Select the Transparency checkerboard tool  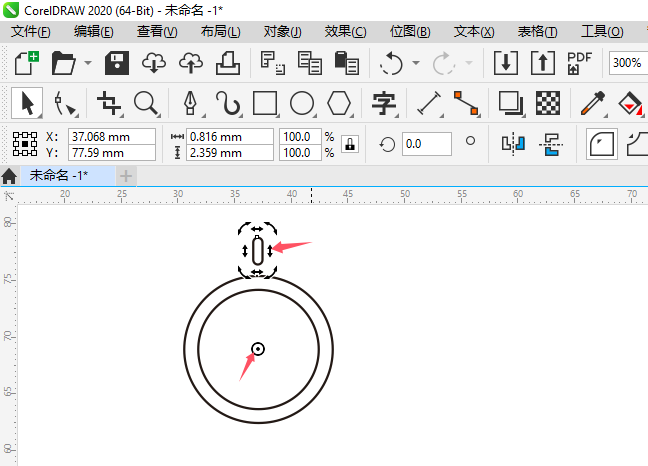pos(548,103)
